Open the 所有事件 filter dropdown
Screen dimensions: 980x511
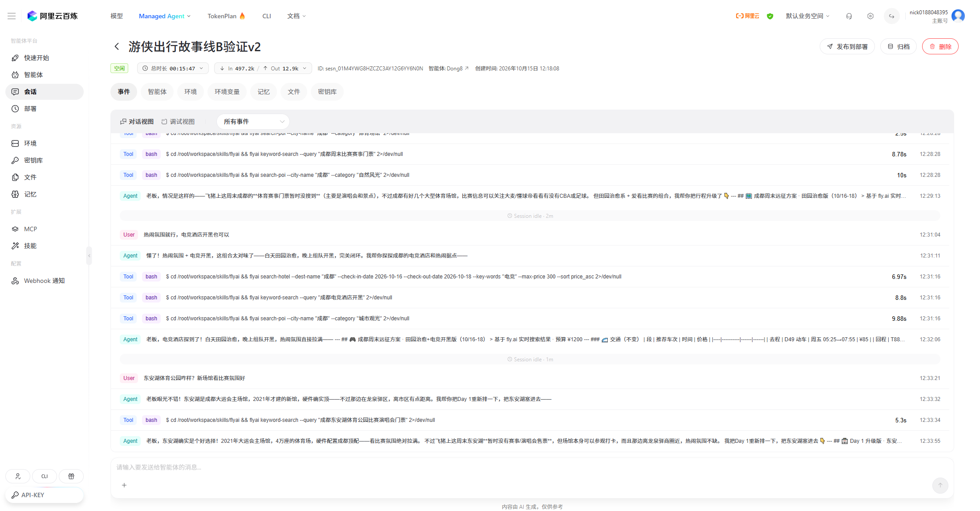click(253, 122)
